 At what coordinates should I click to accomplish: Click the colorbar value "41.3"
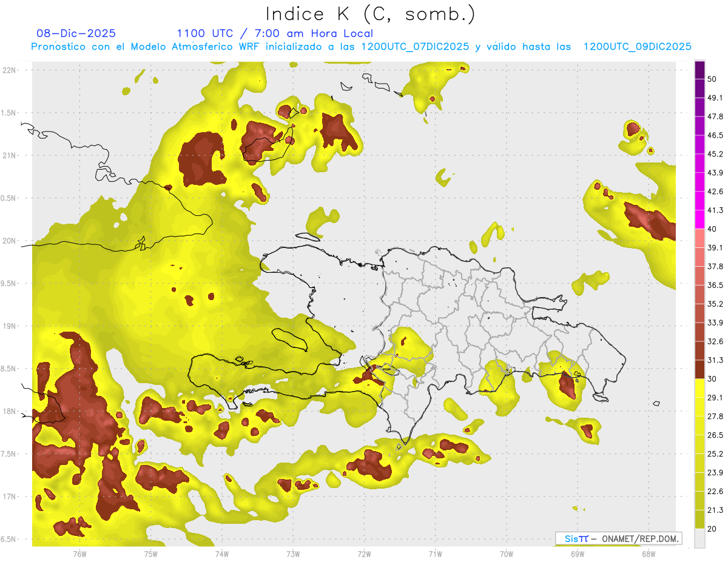(x=715, y=210)
